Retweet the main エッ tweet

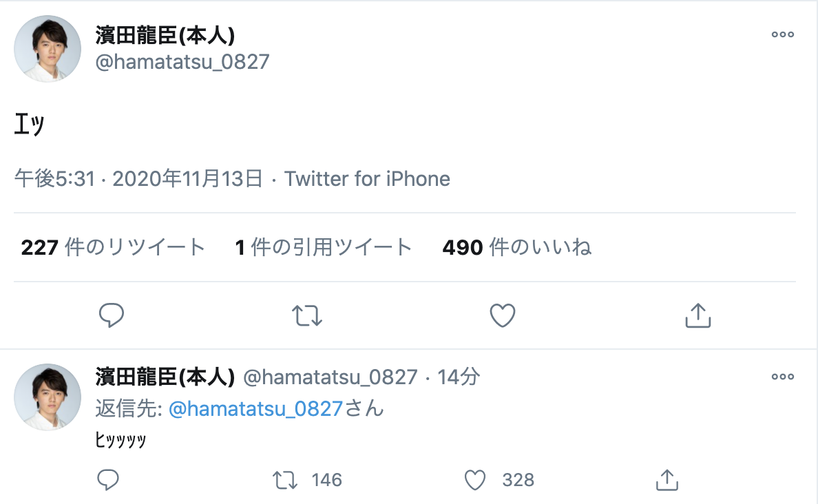307,315
